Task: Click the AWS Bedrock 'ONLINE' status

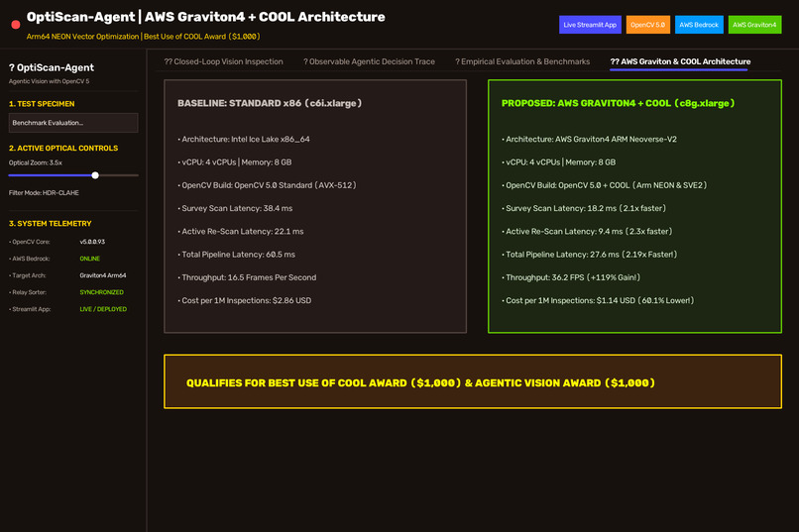Action: (89, 259)
